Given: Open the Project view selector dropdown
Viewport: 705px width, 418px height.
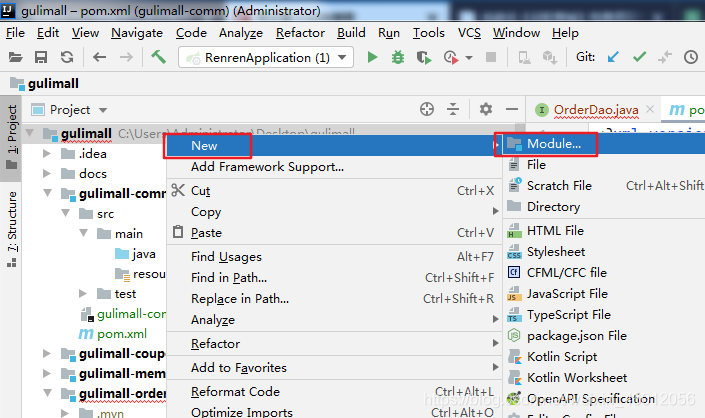Looking at the screenshot, I should click(103, 110).
